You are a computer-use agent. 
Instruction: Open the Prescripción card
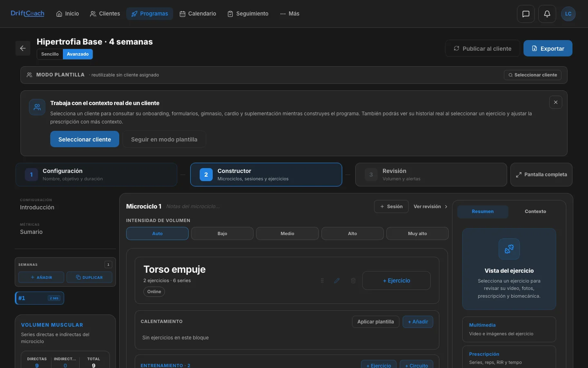coord(509,357)
